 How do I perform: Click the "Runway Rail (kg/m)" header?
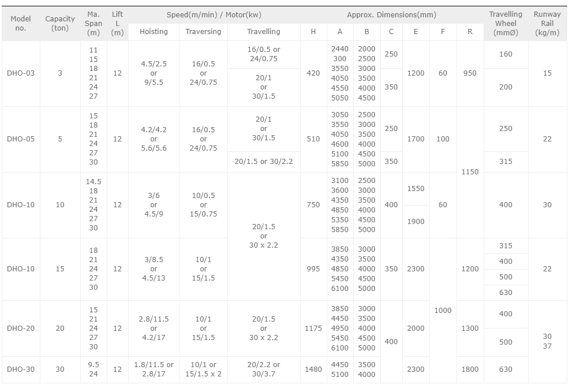pos(547,23)
